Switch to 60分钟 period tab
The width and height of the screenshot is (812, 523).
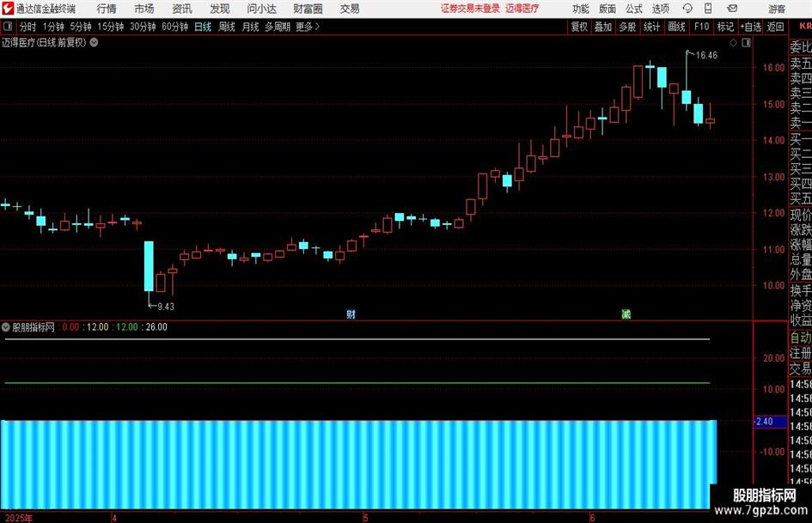pyautogui.click(x=175, y=27)
